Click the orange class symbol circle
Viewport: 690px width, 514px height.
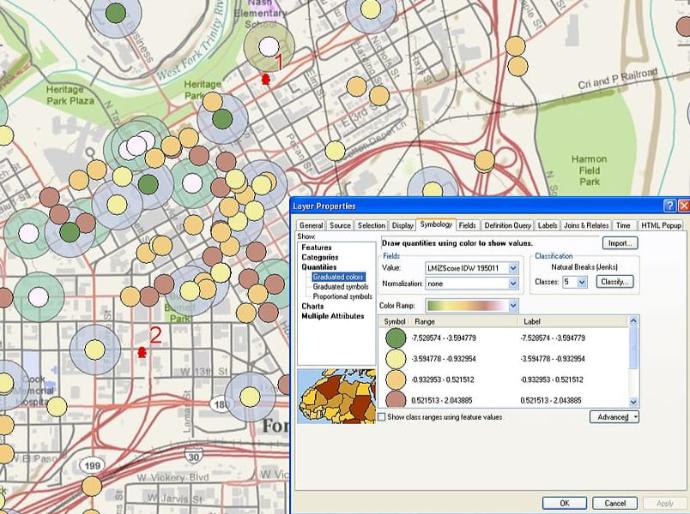[396, 380]
